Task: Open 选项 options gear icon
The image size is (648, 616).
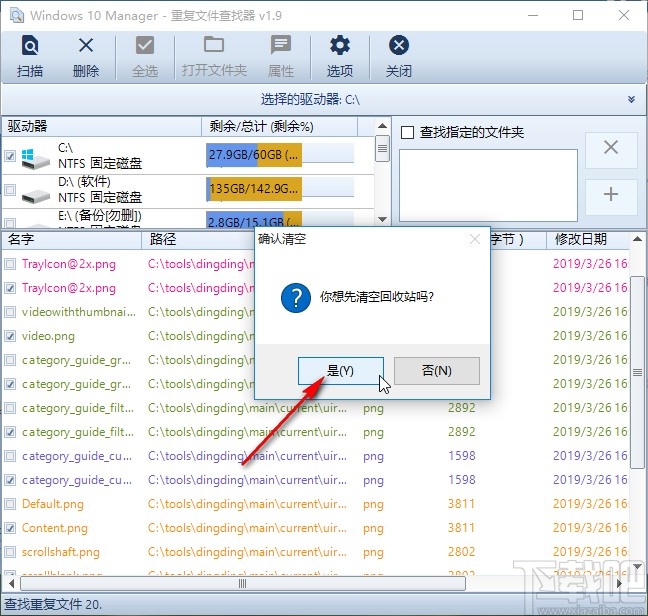Action: (340, 45)
